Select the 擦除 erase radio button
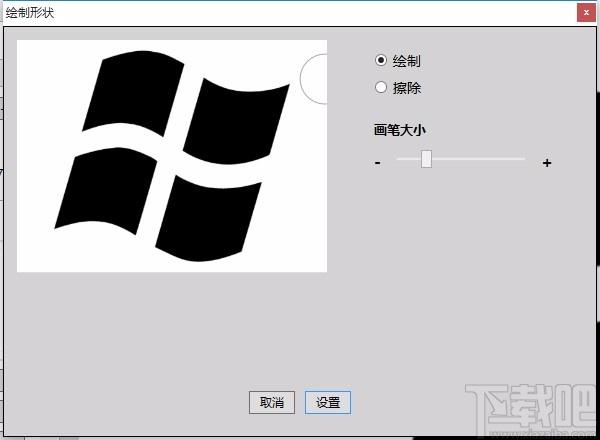600x440 pixels. point(381,88)
